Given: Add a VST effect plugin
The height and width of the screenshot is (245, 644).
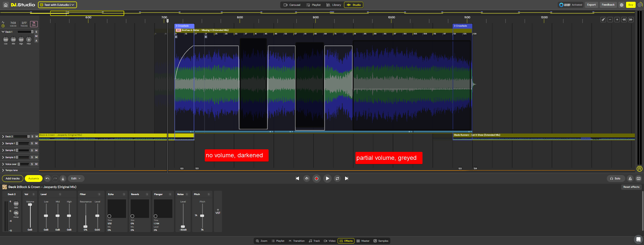Looking at the screenshot, I should [218, 211].
